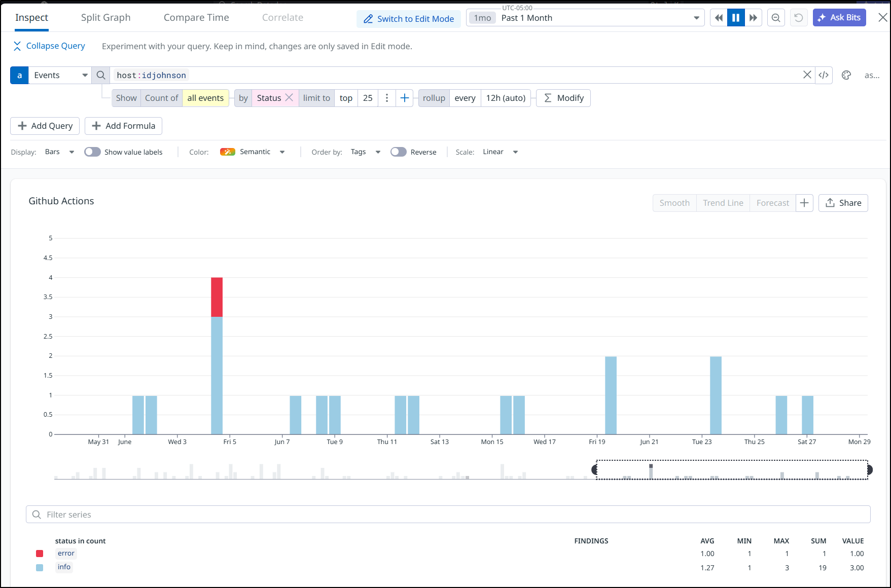
Task: Step the time range backward with the rewind icon
Action: point(719,18)
